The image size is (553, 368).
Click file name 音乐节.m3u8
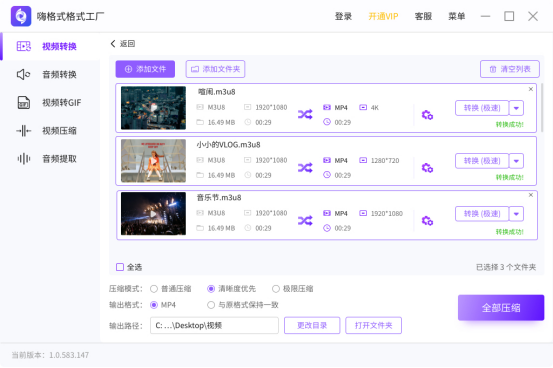(219, 198)
